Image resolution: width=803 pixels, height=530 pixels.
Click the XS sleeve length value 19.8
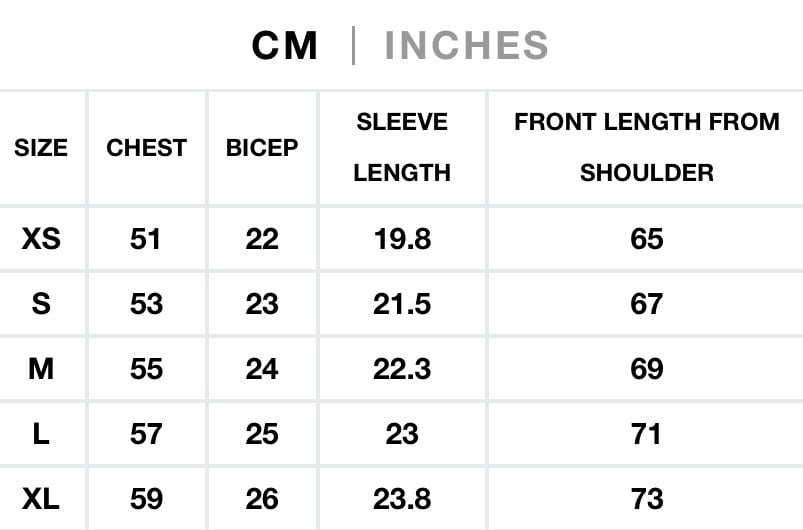(x=402, y=239)
